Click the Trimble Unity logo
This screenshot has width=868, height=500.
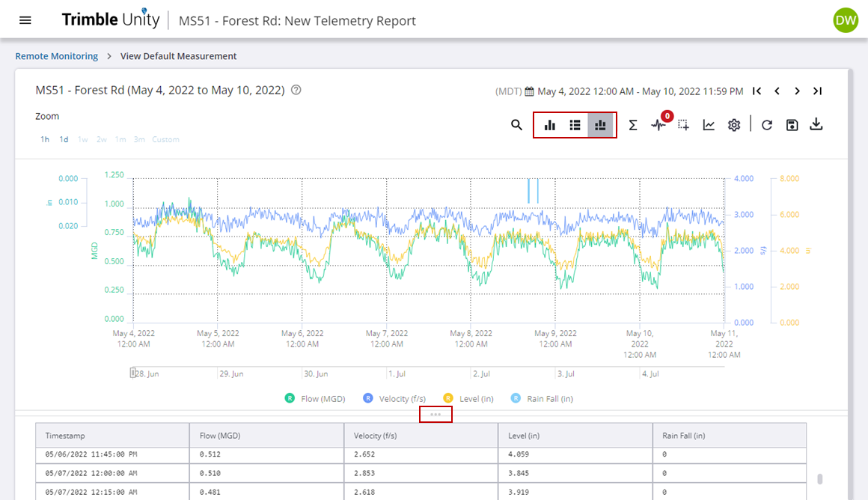click(111, 19)
